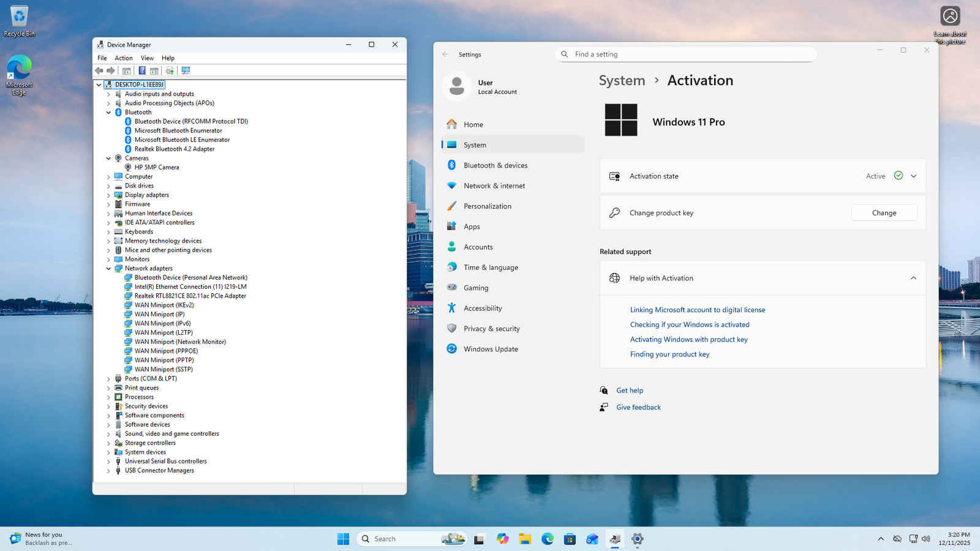Click the Find a setting search box
Viewport: 980px width, 551px height.
686,54
